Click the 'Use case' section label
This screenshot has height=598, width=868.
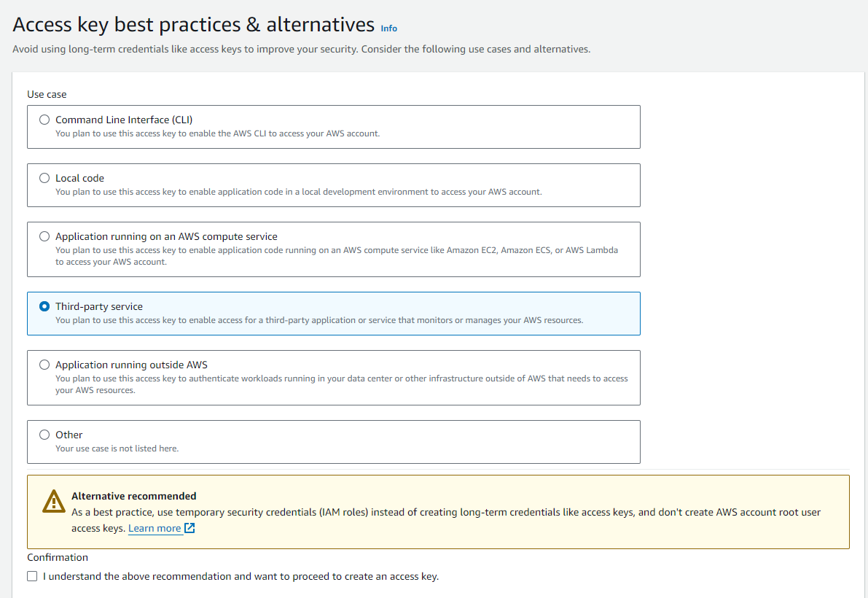click(47, 94)
